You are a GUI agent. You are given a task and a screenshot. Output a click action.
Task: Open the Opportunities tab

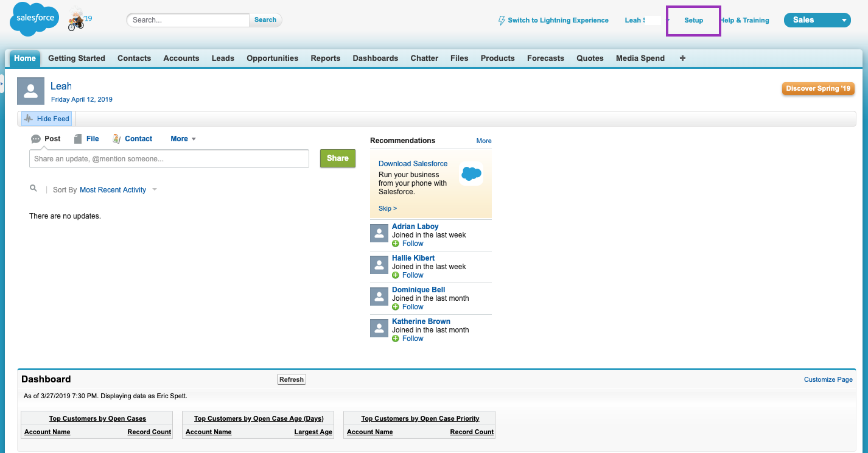tap(273, 58)
